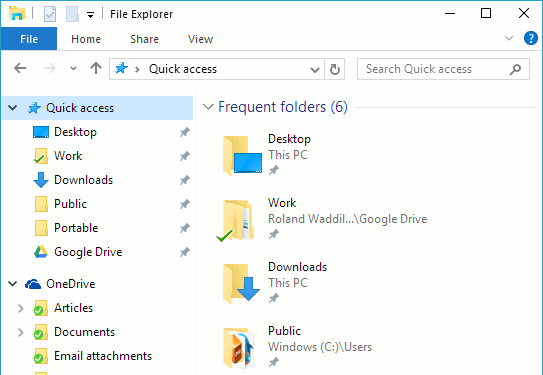Click pin icon under Desktop This PC
This screenshot has width=543, height=375.
coord(274,170)
